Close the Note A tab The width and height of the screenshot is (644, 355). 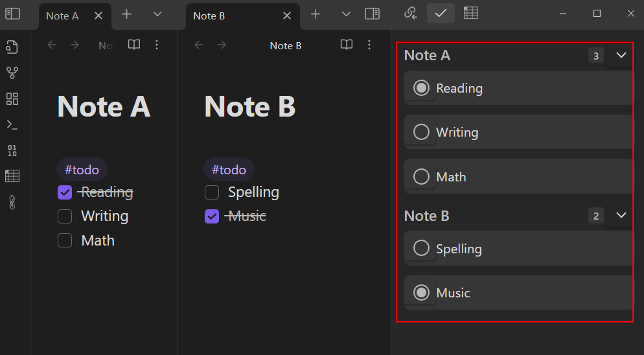tap(98, 16)
